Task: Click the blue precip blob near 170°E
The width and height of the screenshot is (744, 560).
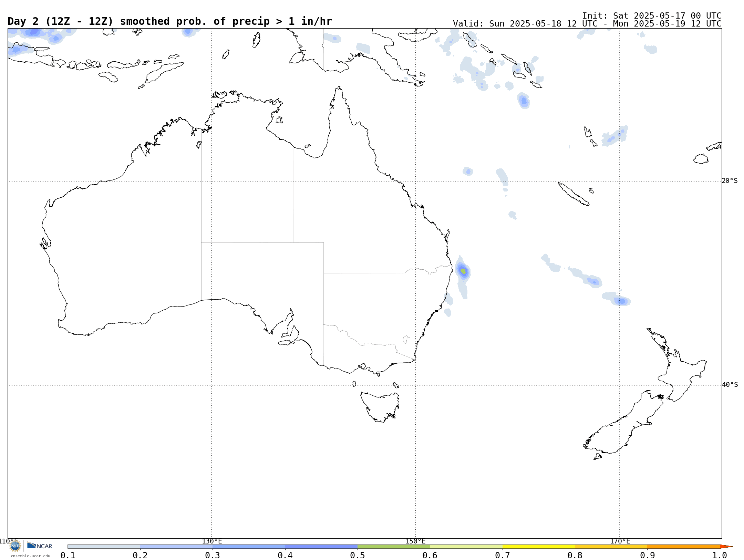Action: [621, 301]
